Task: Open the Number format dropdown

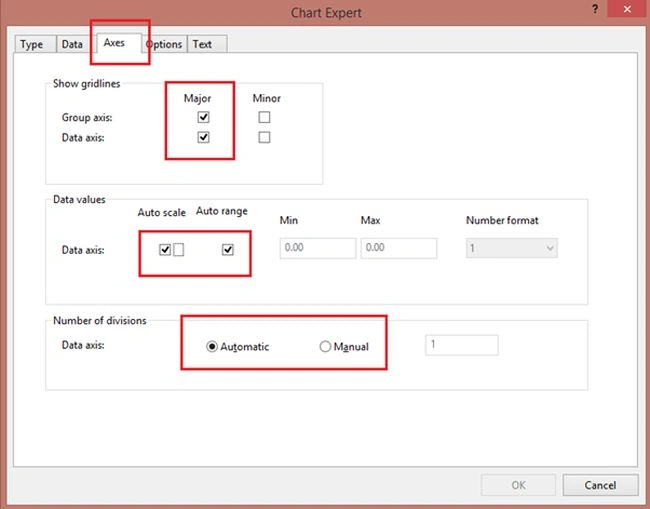Action: [512, 248]
